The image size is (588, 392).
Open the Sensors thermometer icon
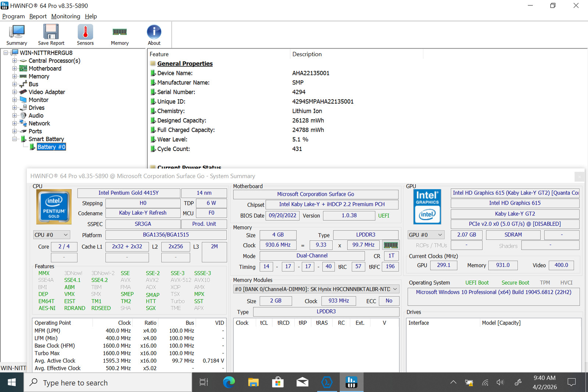(85, 35)
